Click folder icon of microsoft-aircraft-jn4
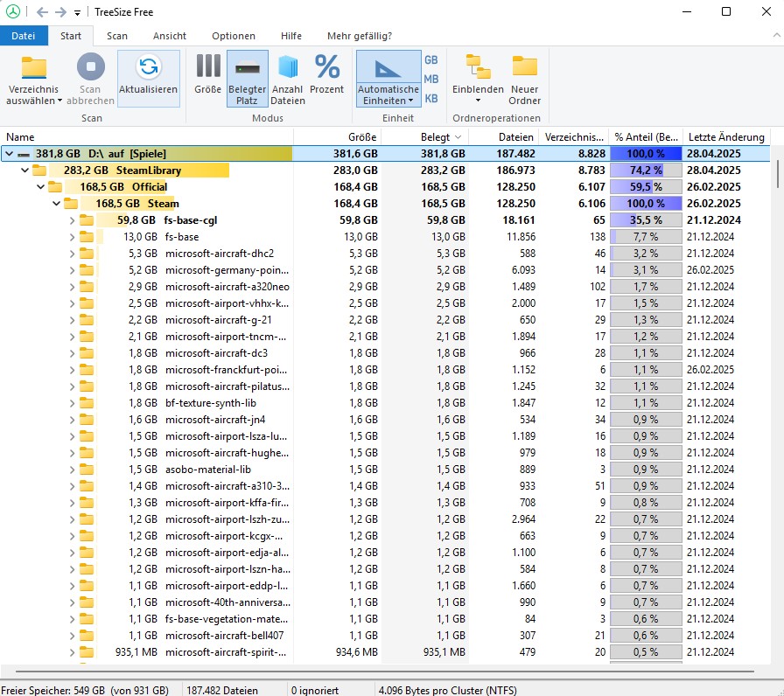Viewport: 784px width, 696px height. point(87,420)
